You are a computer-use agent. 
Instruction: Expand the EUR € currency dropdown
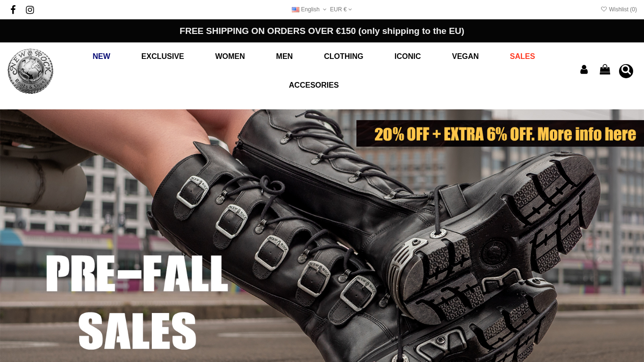click(x=341, y=9)
